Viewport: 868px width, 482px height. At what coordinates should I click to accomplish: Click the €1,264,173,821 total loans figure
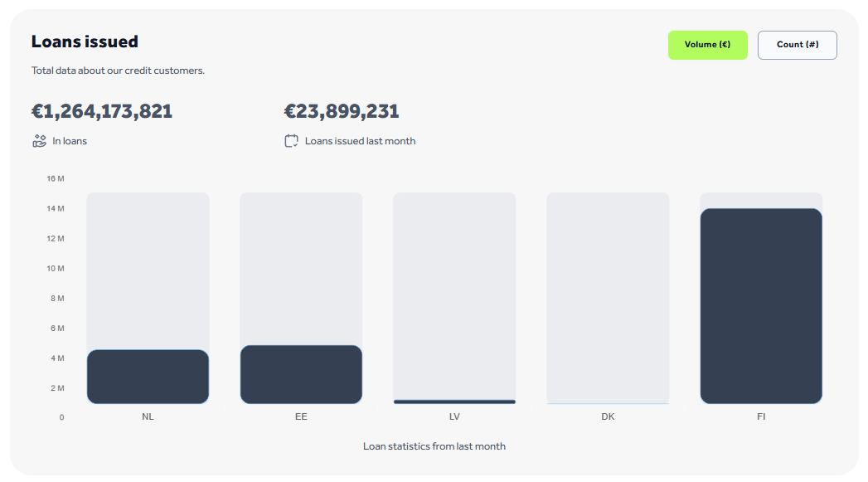(x=102, y=111)
